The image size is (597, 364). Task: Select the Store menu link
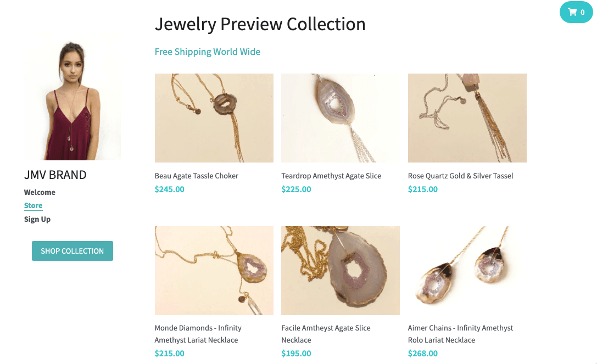pyautogui.click(x=34, y=205)
